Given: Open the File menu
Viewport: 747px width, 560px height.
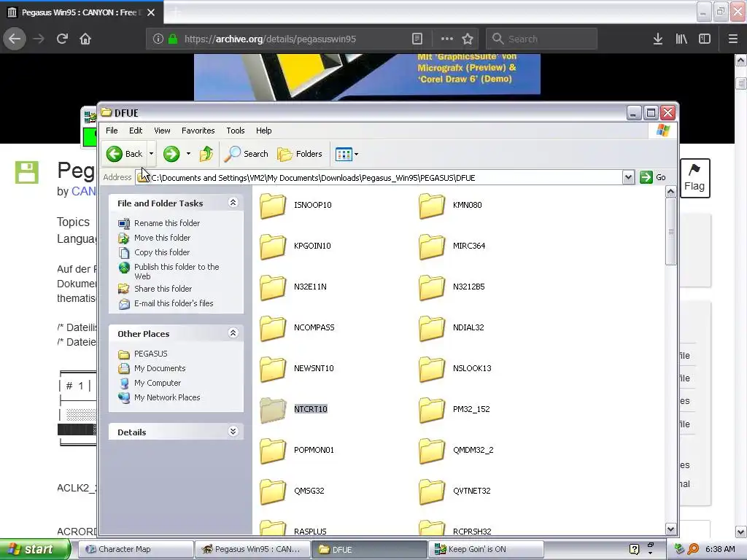Looking at the screenshot, I should (112, 131).
